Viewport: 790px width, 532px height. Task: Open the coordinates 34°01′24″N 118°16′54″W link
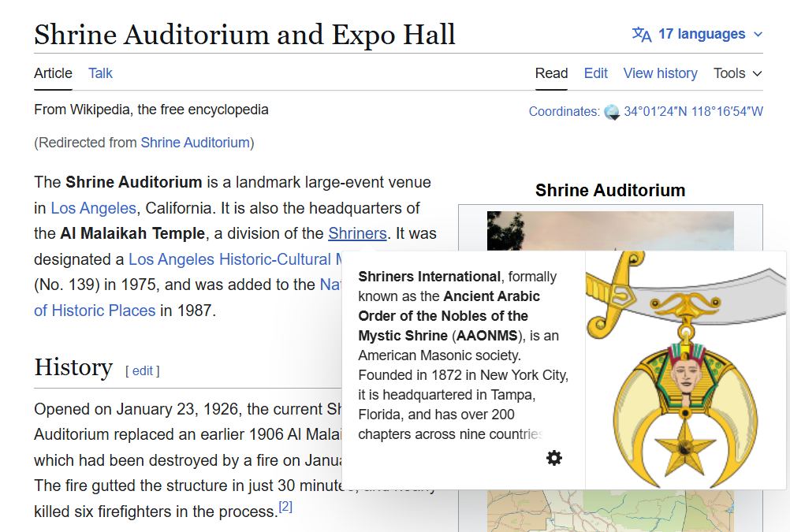[693, 111]
